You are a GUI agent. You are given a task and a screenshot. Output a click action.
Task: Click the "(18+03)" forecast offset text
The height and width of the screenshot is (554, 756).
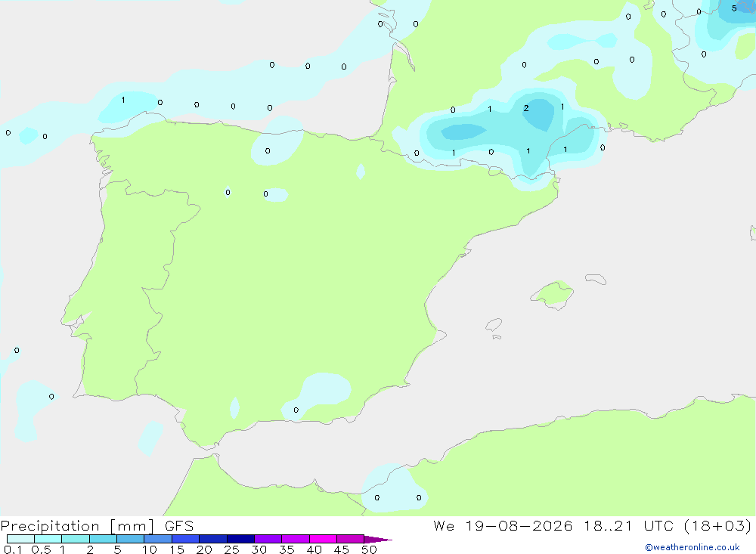[717, 525]
